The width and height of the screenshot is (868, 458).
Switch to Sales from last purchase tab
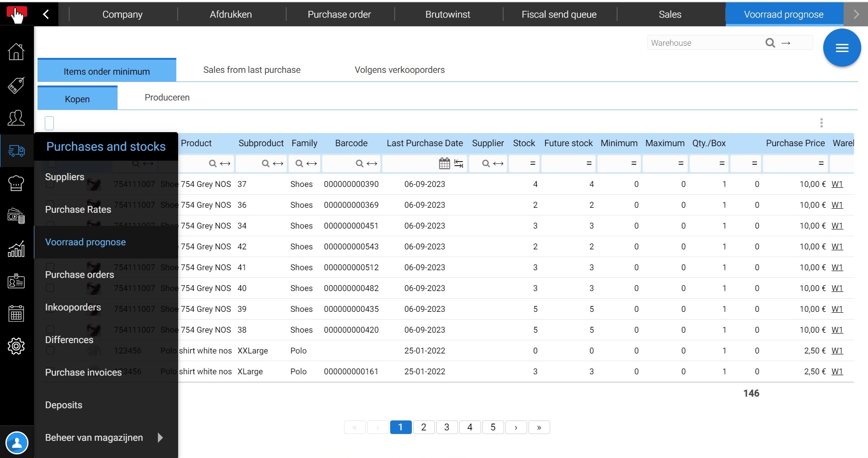(x=252, y=70)
